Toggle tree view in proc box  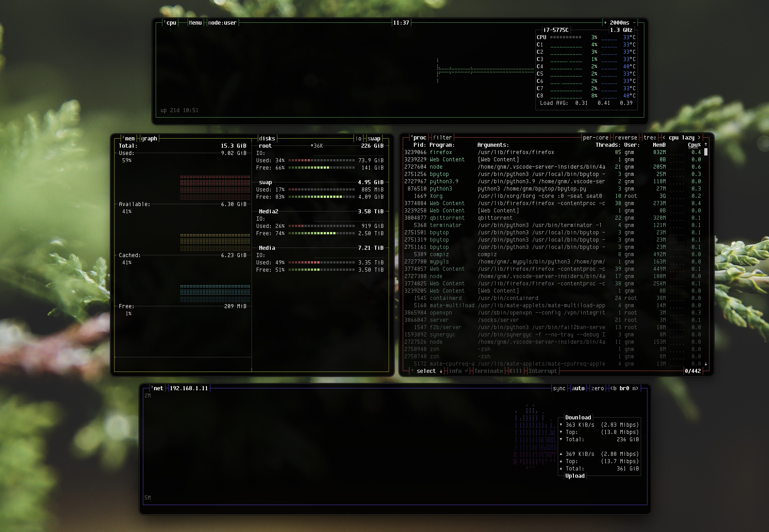point(649,137)
